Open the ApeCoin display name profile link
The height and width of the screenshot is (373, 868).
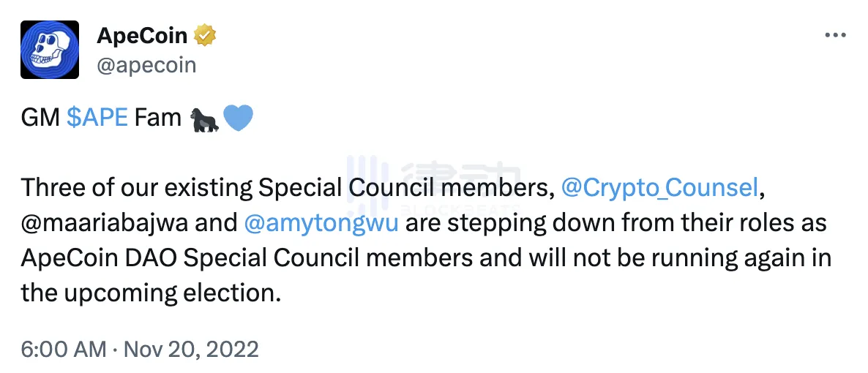coord(143,35)
